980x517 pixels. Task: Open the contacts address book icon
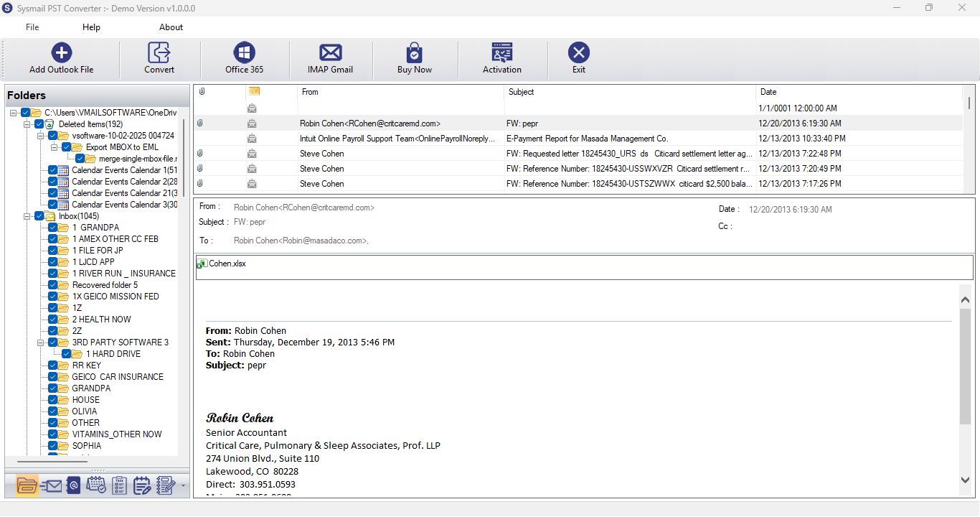[x=73, y=486]
